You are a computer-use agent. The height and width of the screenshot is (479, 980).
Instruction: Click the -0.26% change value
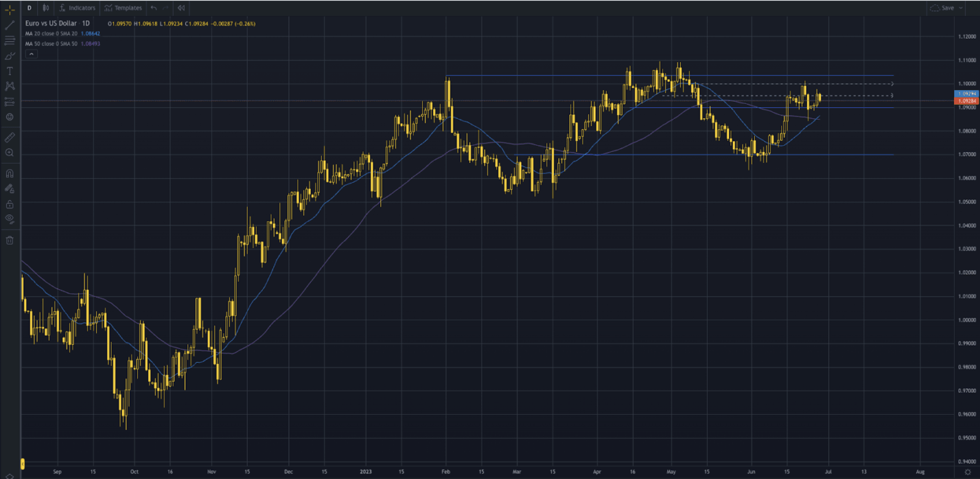(x=245, y=24)
